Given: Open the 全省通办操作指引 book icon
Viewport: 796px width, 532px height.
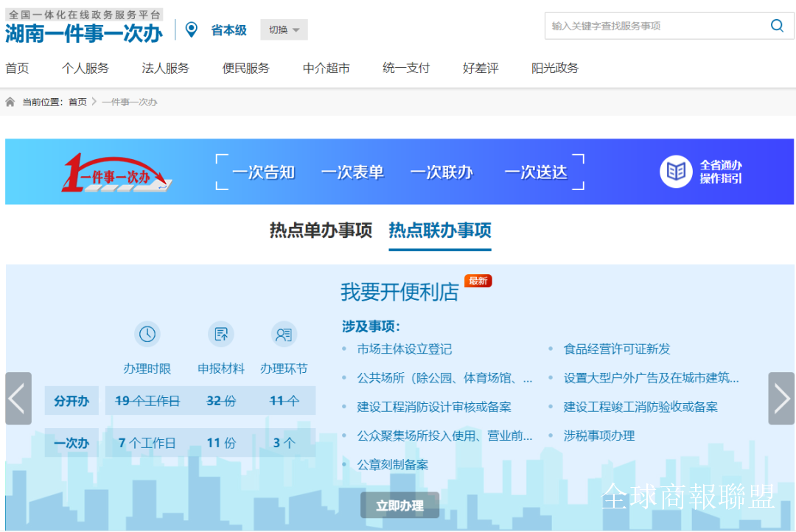Looking at the screenshot, I should click(x=675, y=172).
